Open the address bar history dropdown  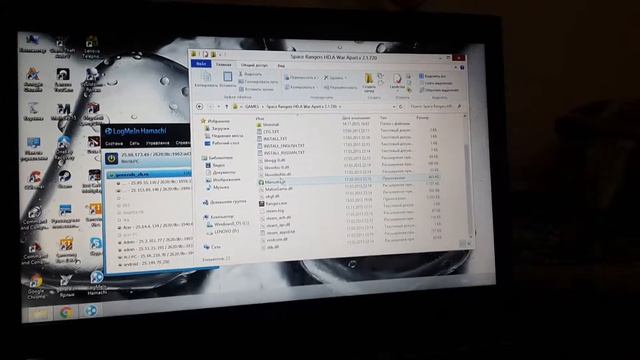(394, 107)
